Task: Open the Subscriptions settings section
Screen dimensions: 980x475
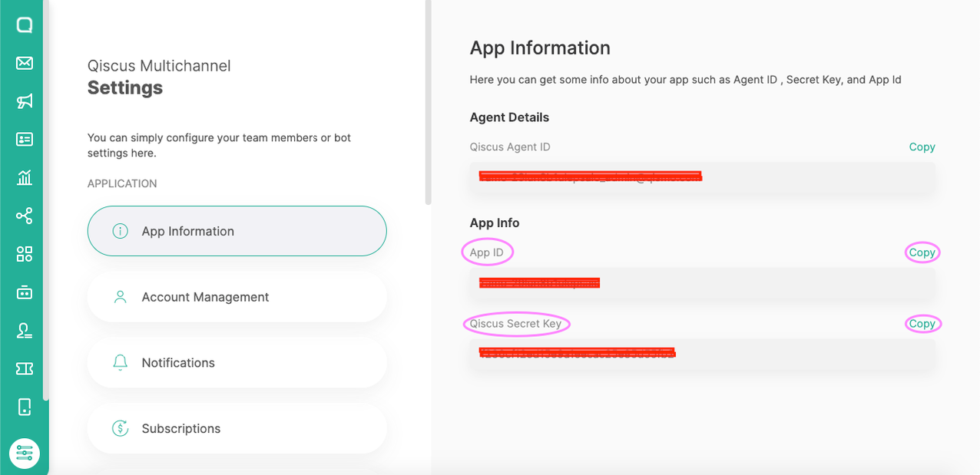Action: pyautogui.click(x=237, y=428)
